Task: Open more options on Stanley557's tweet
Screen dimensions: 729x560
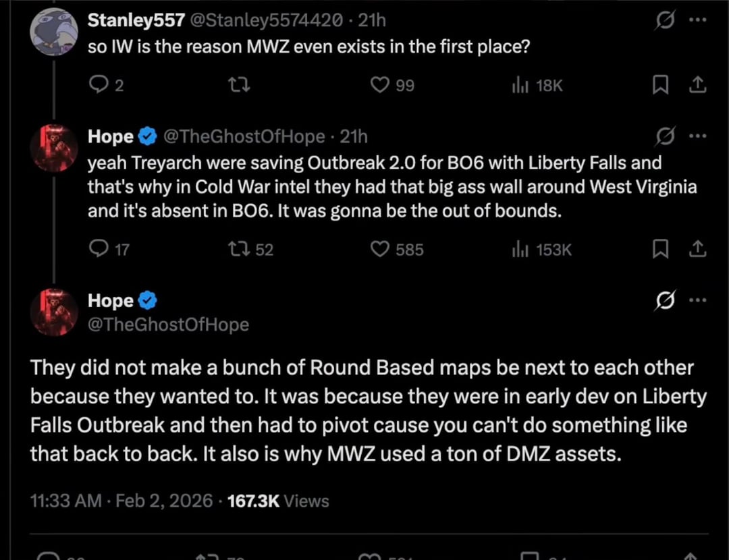Action: (x=697, y=21)
